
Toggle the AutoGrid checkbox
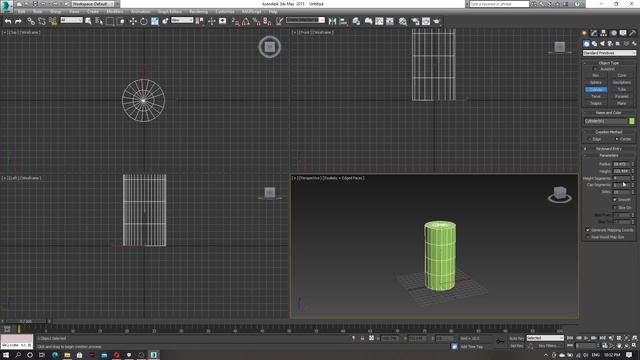click(x=595, y=69)
